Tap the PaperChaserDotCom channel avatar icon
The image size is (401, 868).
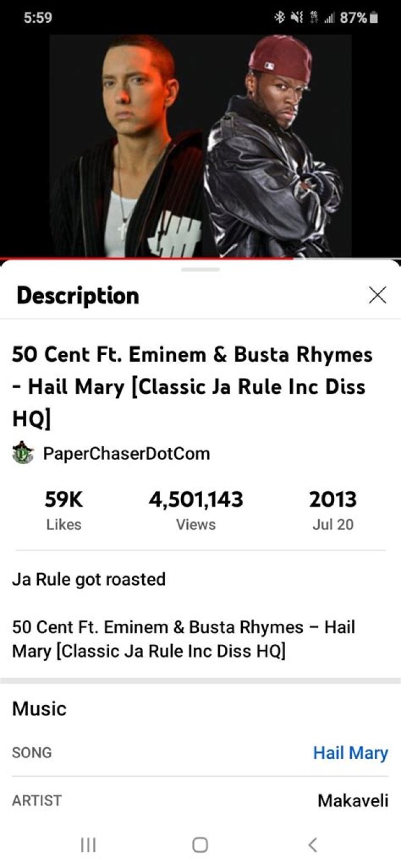23,453
